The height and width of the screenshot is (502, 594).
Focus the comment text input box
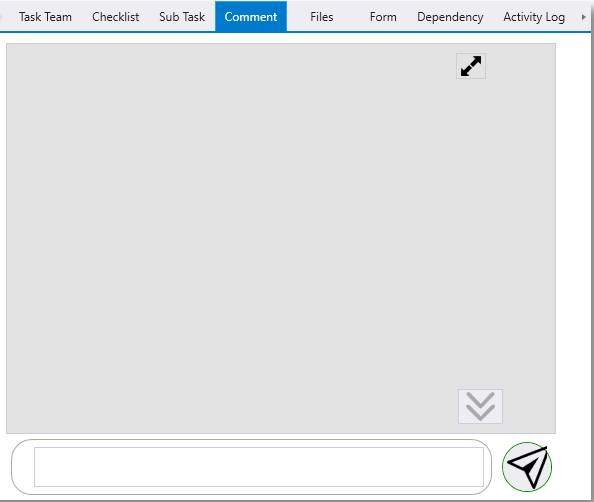(x=259, y=467)
